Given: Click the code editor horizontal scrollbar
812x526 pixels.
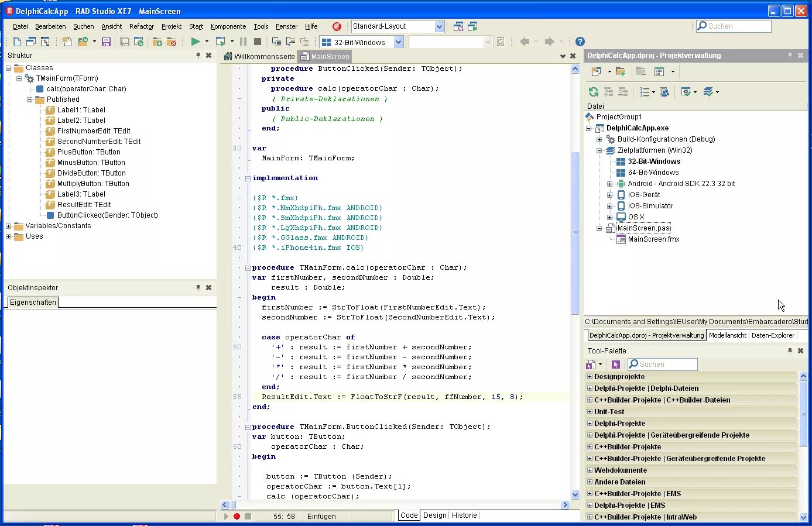Looking at the screenshot, I should [x=395, y=505].
